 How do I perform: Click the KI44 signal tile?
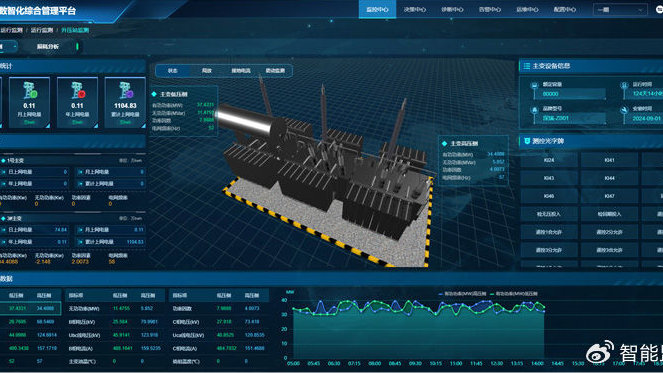click(609, 178)
